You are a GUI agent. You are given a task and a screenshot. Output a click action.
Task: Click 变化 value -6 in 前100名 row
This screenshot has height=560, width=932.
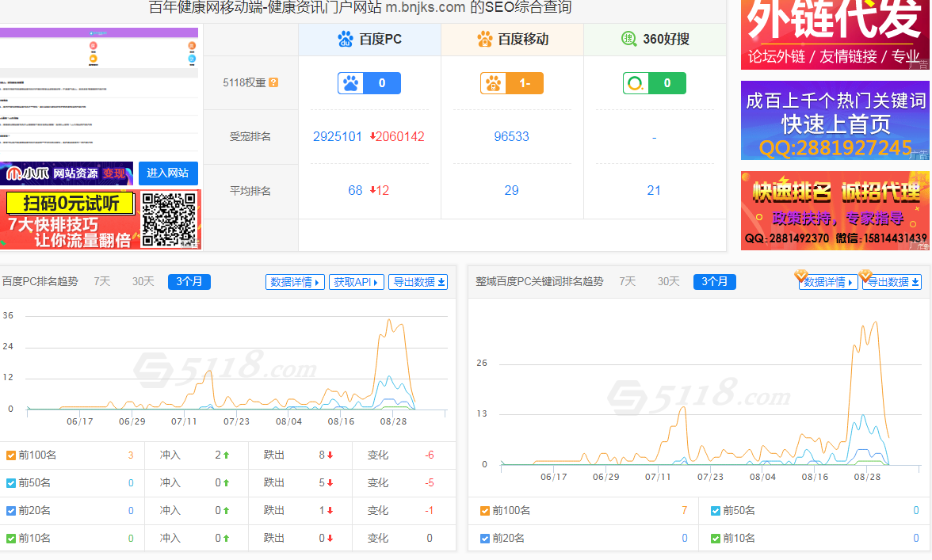(x=430, y=455)
